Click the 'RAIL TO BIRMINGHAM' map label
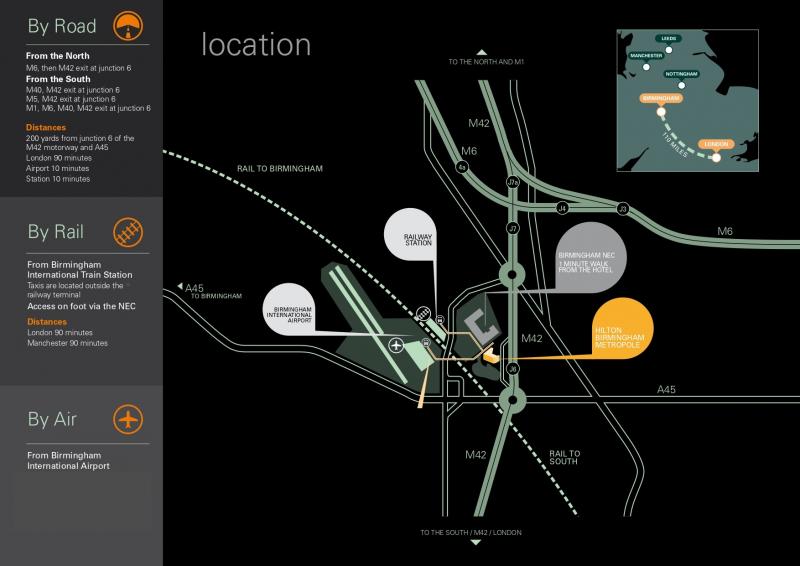Screen dimensions: 800x566 (x=280, y=168)
